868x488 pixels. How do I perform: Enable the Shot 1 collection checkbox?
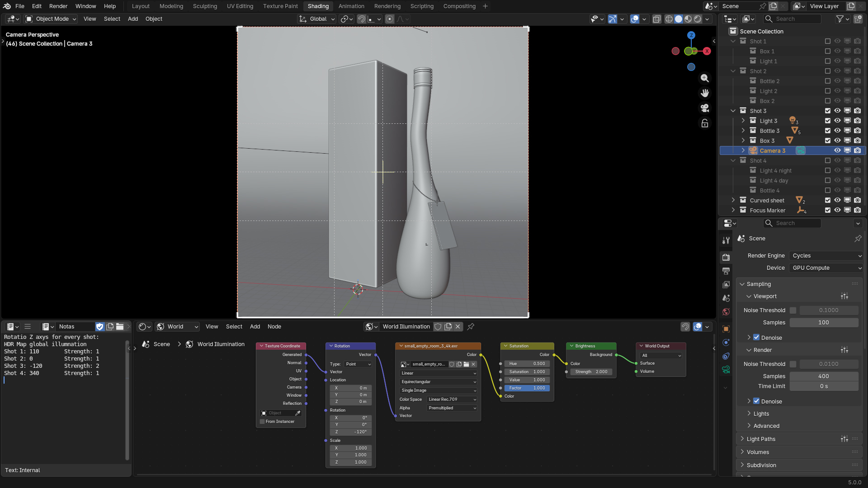coord(827,41)
